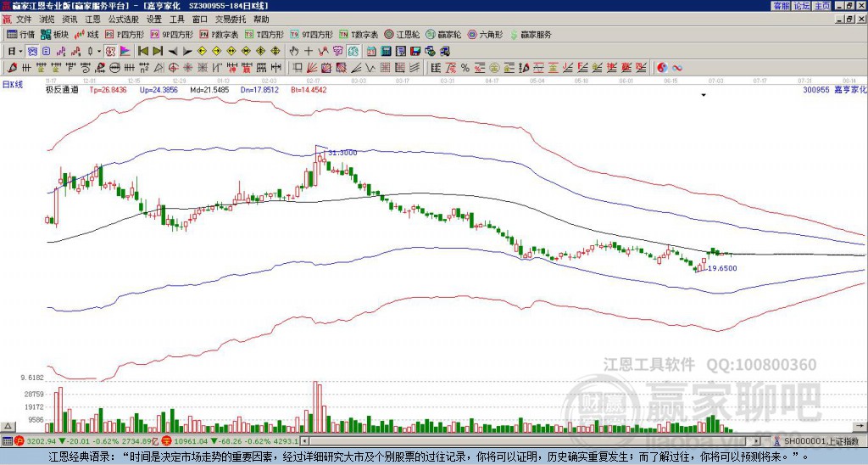The width and height of the screenshot is (868, 465).
Task: Open the 浏览 menu
Action: (47, 20)
